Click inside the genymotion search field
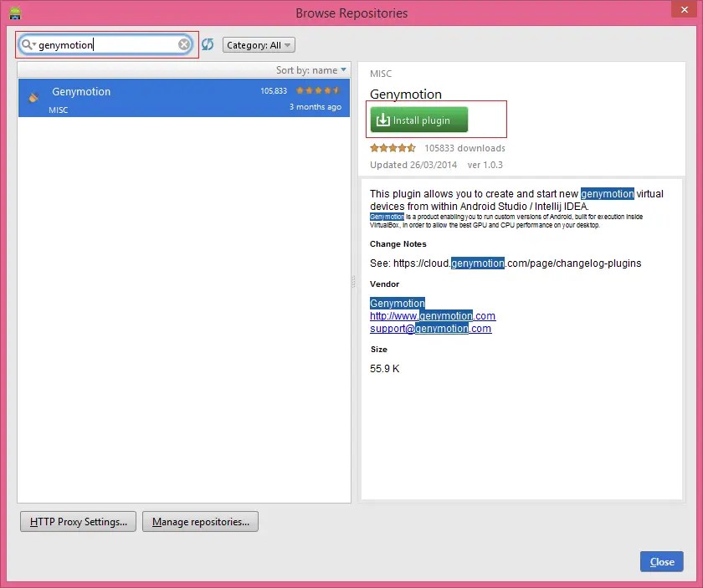Viewport: 703px width, 588px height. tap(105, 44)
